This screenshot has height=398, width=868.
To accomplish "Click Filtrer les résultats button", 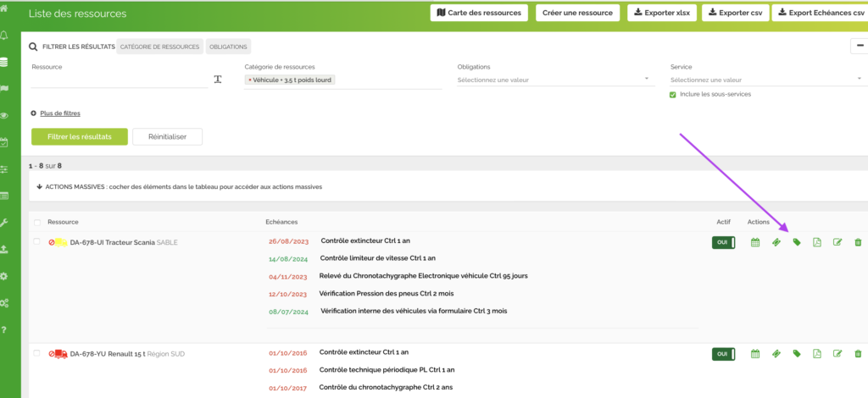I will coord(79,136).
